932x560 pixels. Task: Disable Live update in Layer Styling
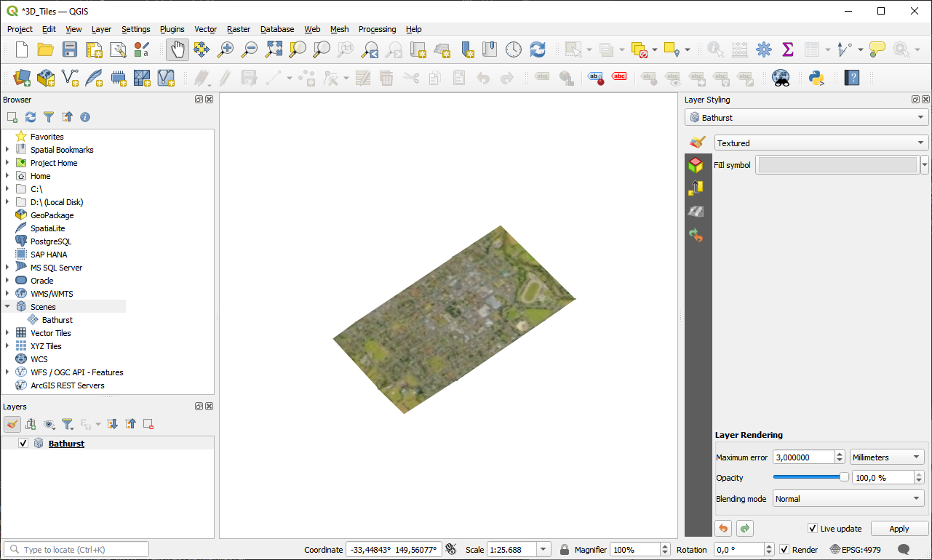point(811,529)
